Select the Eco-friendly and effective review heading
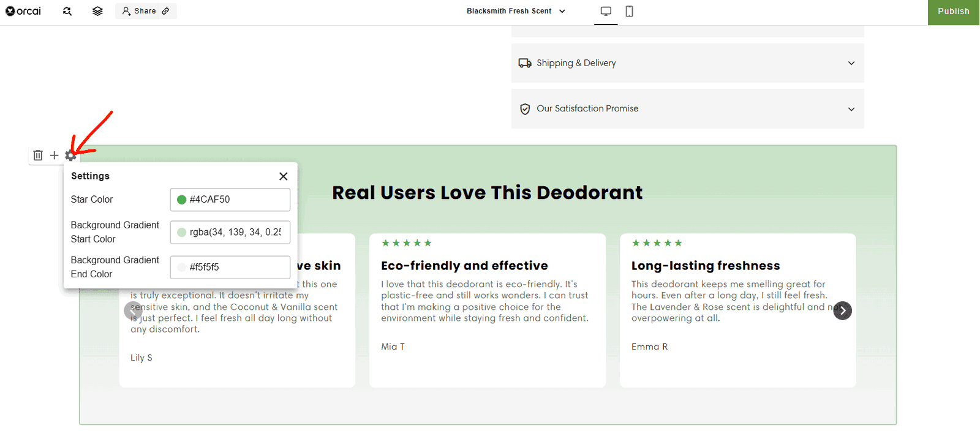This screenshot has height=442, width=980. click(x=464, y=266)
